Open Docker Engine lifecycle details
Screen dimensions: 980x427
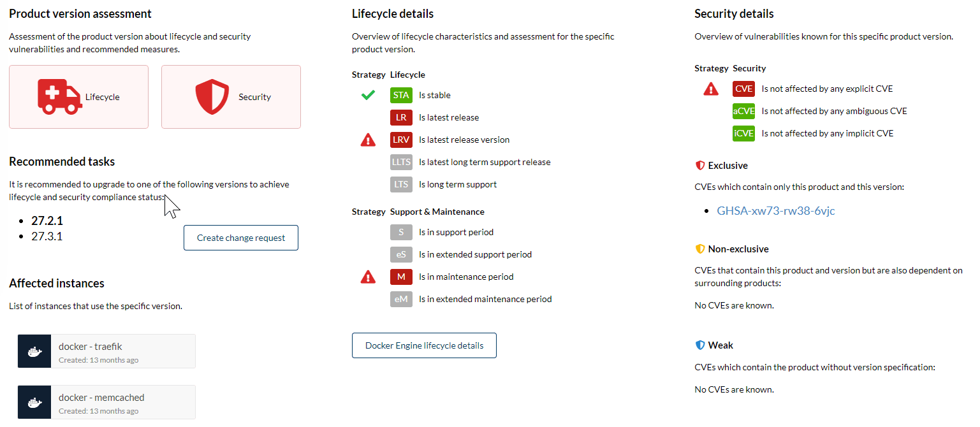(x=424, y=345)
